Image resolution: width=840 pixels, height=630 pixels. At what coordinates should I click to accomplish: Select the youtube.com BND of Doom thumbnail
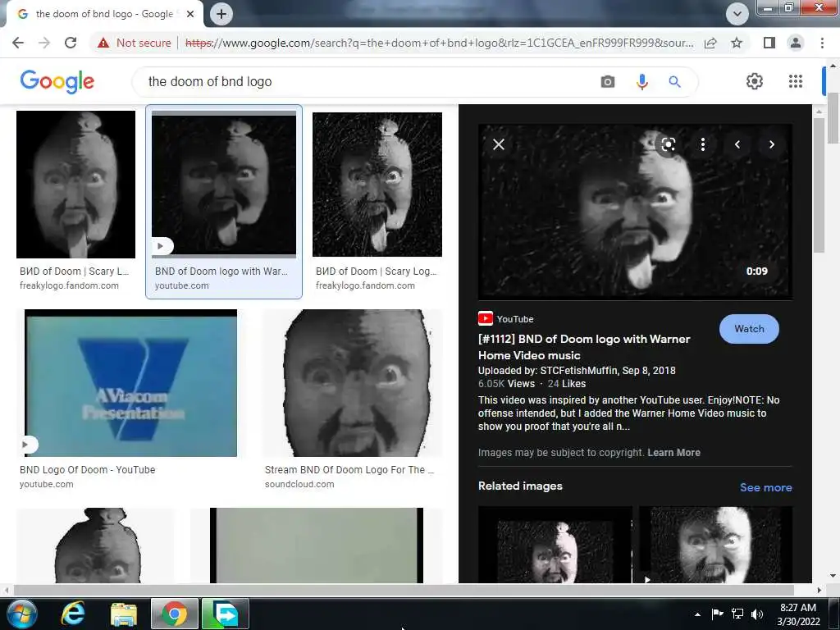(224, 185)
